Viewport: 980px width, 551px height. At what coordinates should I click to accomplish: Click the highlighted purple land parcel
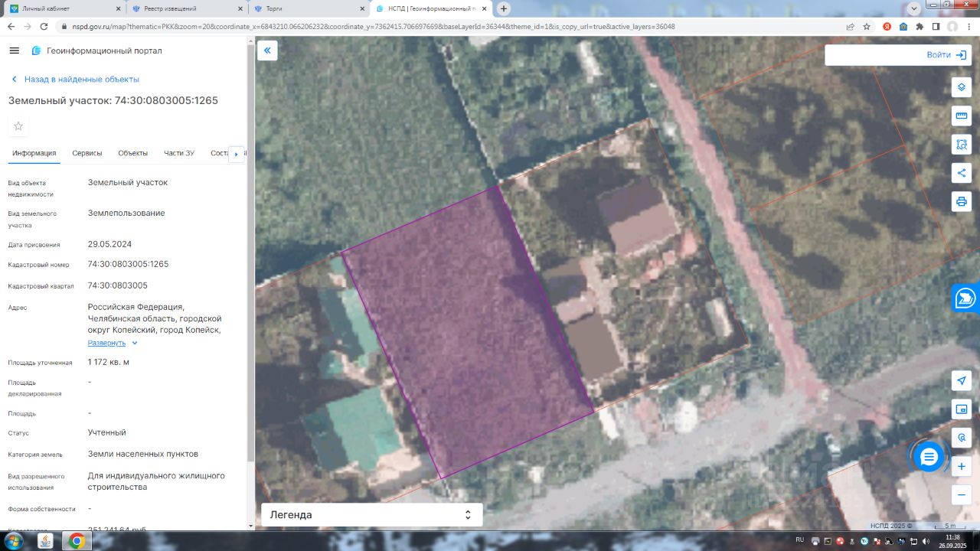(x=467, y=331)
